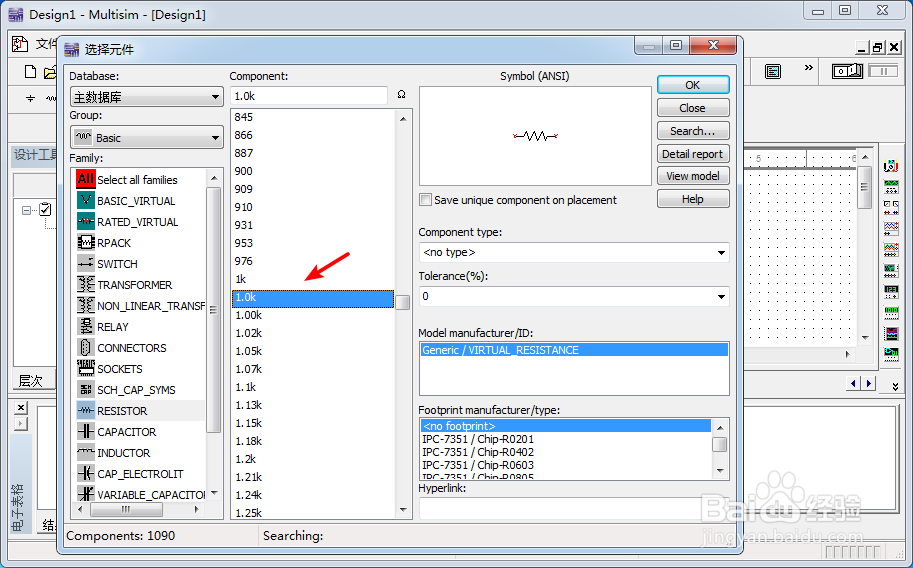
Task: Click the blue tab scroll right arrow
Action: pos(868,383)
